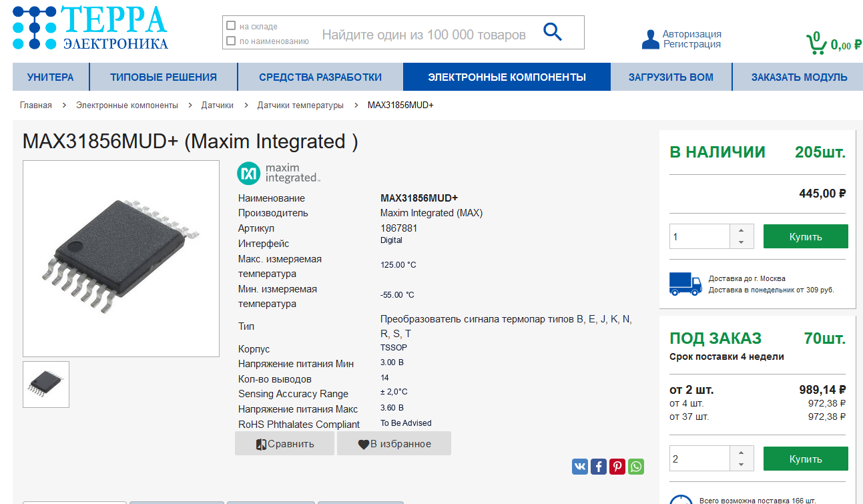
Task: Click the article number 1867881
Action: pos(399,228)
